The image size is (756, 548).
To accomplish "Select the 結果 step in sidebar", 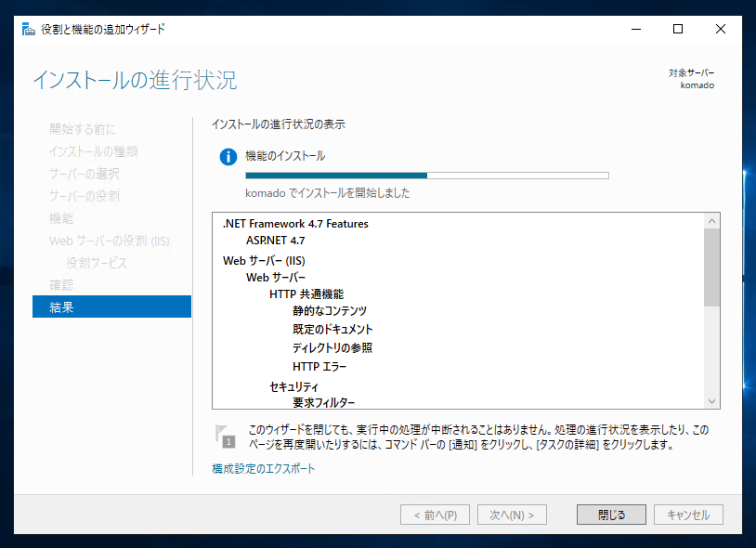I will click(x=111, y=307).
